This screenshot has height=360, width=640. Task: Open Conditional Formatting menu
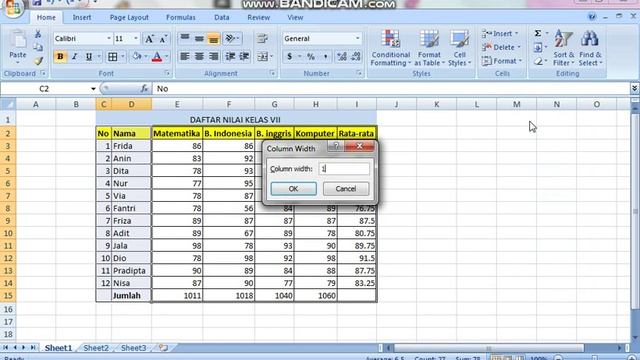click(x=391, y=48)
